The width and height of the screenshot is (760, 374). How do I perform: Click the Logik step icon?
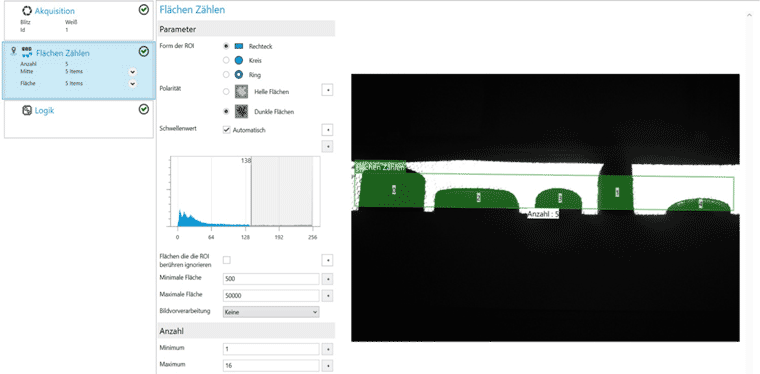tap(27, 110)
